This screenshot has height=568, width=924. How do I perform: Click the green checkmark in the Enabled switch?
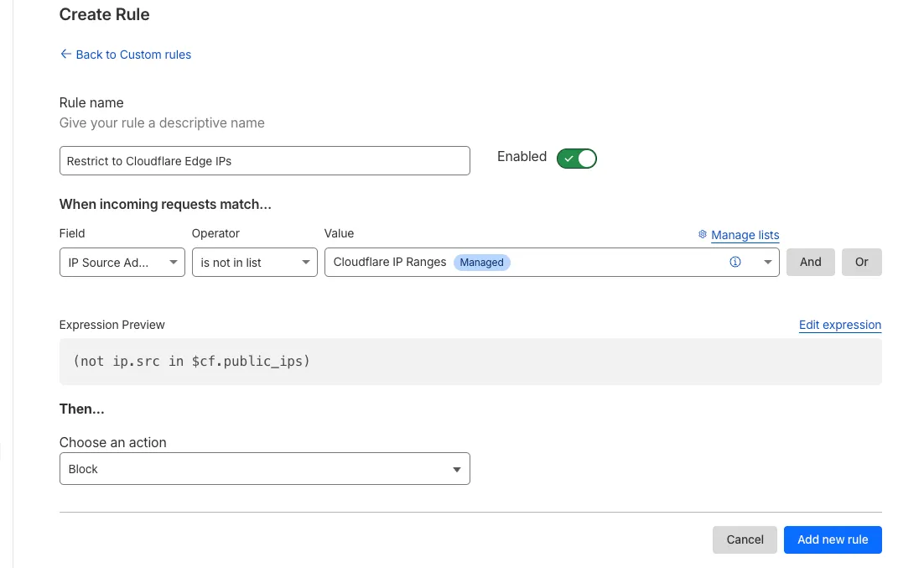568,158
